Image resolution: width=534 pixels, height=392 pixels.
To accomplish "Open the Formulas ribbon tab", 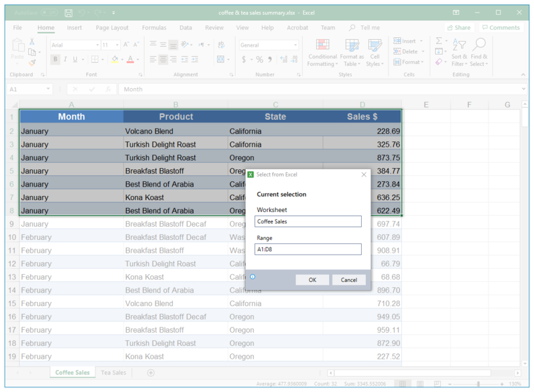I will coord(154,28).
